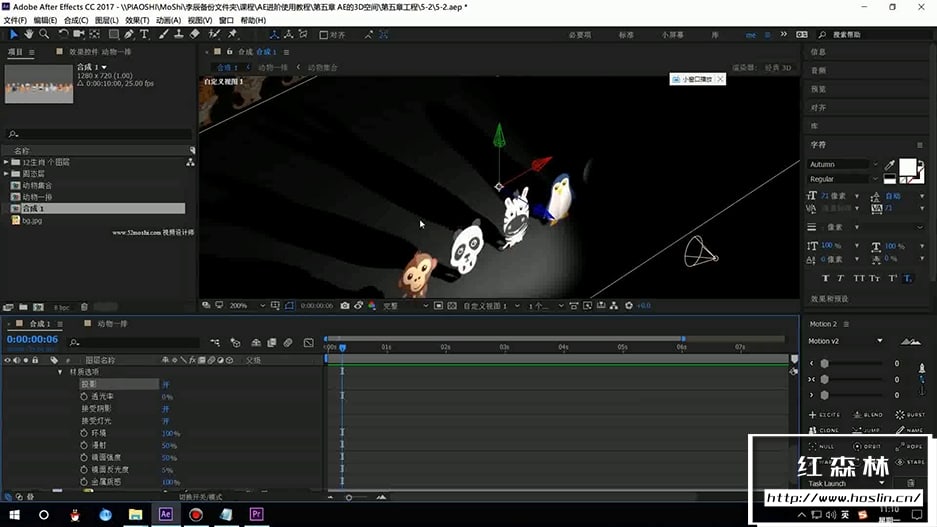Select the Pen tool

point(129,35)
